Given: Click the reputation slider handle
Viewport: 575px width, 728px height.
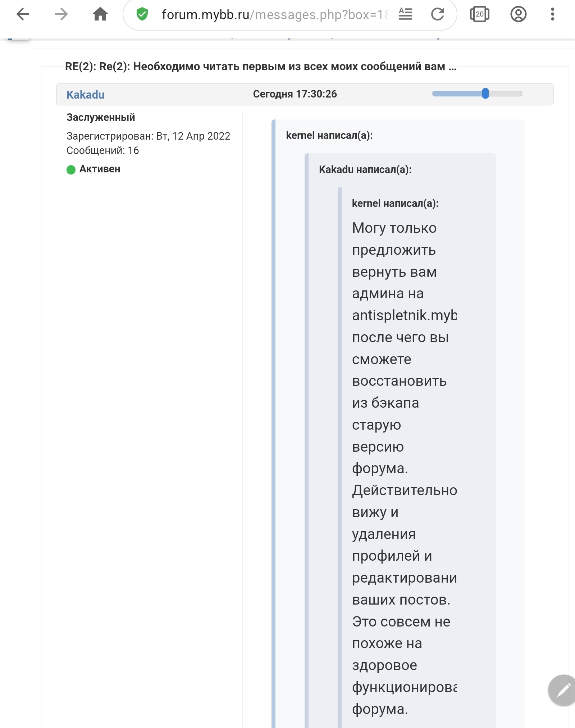Looking at the screenshot, I should (485, 94).
